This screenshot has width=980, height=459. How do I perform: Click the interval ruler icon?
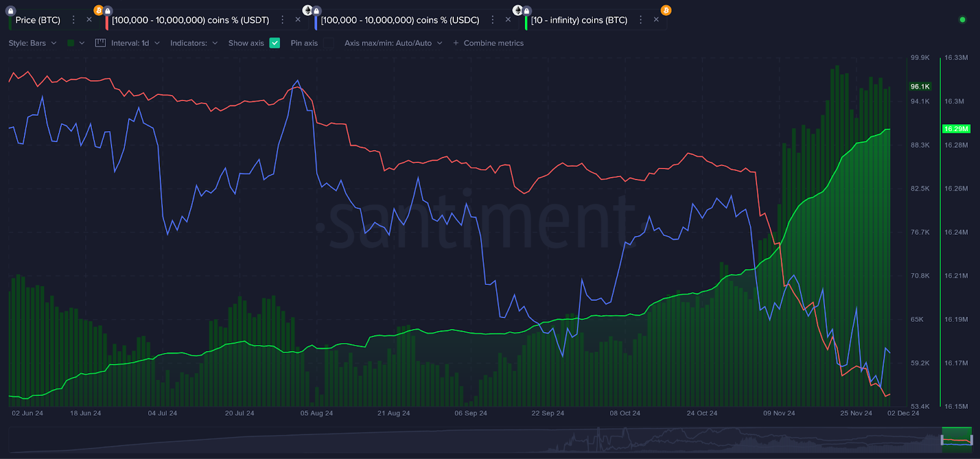[100, 43]
